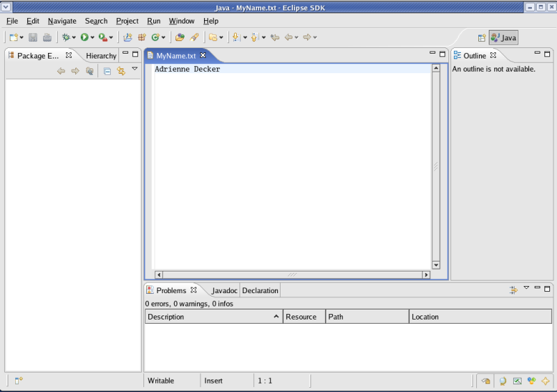
Task: Sort the Problems table by Description column
Action: 213,317
